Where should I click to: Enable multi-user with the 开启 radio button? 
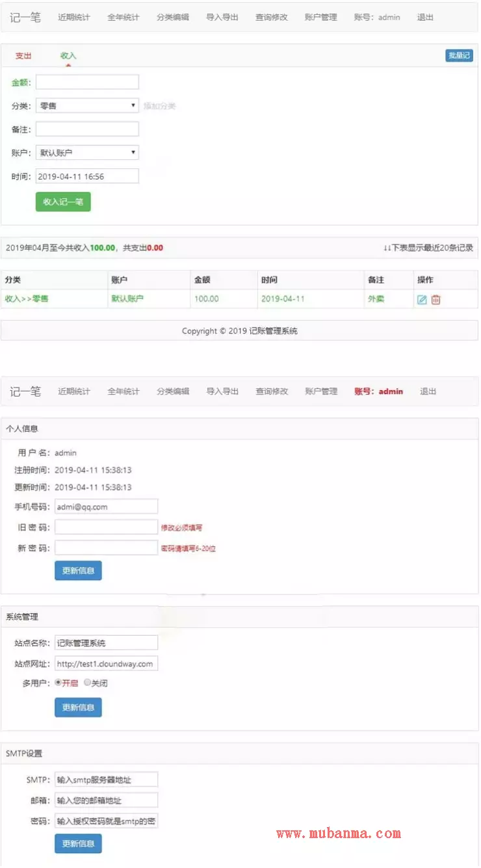tap(58, 683)
